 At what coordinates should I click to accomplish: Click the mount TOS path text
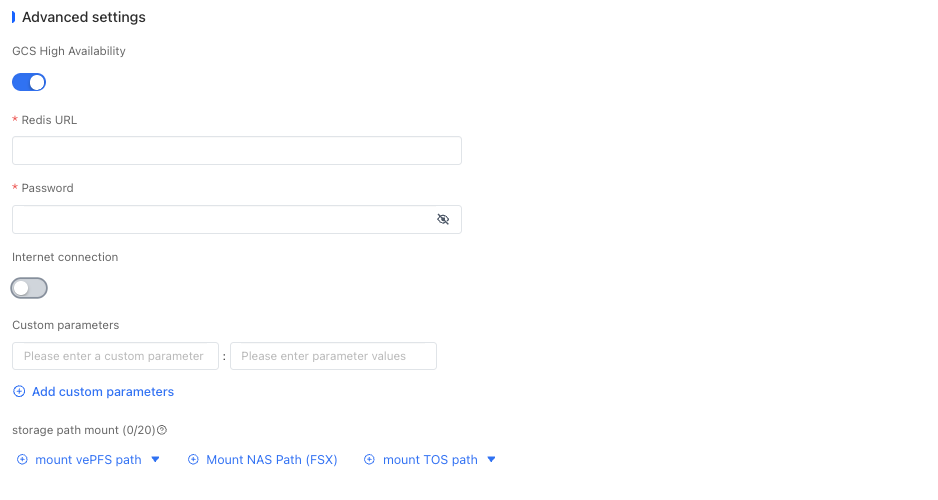click(x=430, y=460)
